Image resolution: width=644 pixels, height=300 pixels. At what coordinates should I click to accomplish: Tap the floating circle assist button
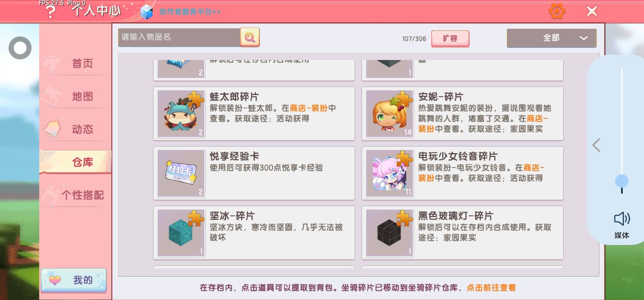(x=20, y=48)
